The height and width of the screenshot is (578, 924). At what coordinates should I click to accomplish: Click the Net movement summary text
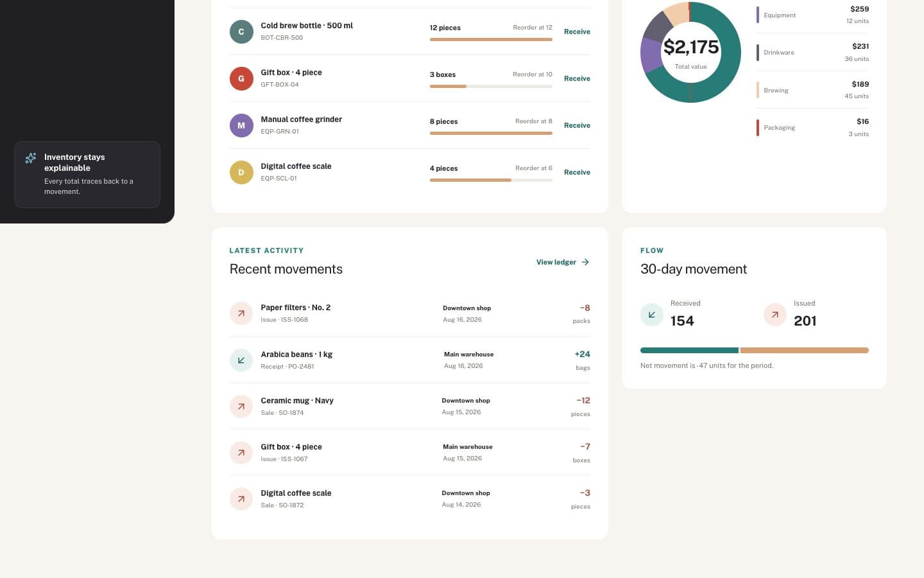click(x=706, y=365)
